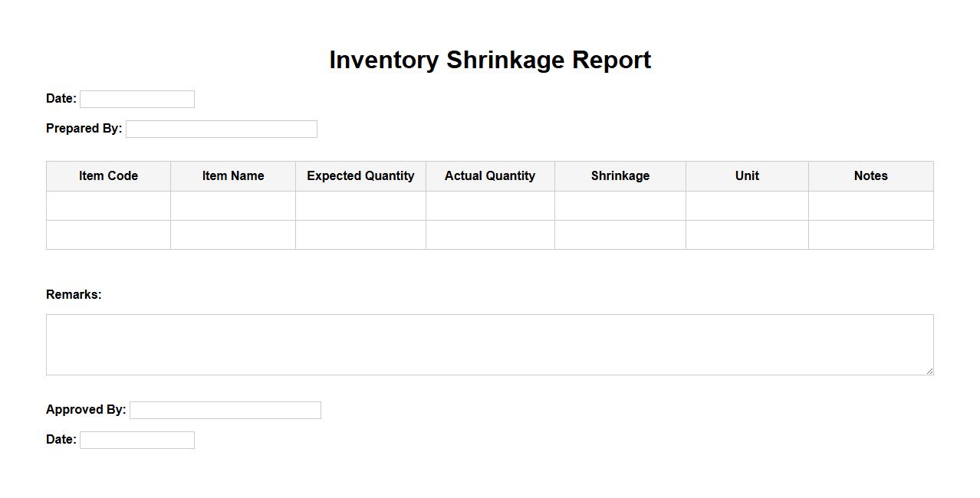Screen dimensions: 980x498
Task: Click first-row Expected Quantity cell
Action: (x=360, y=205)
